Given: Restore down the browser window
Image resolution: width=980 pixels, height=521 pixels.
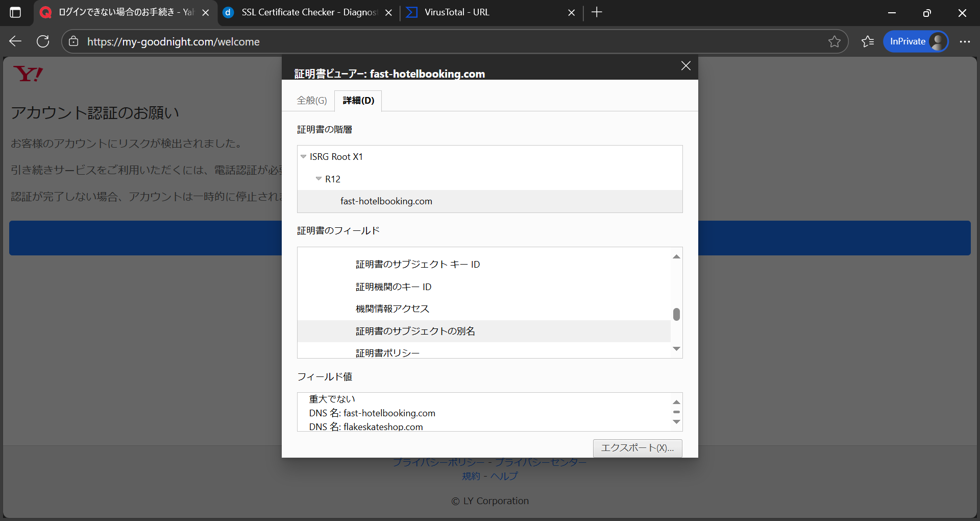Looking at the screenshot, I should point(927,13).
